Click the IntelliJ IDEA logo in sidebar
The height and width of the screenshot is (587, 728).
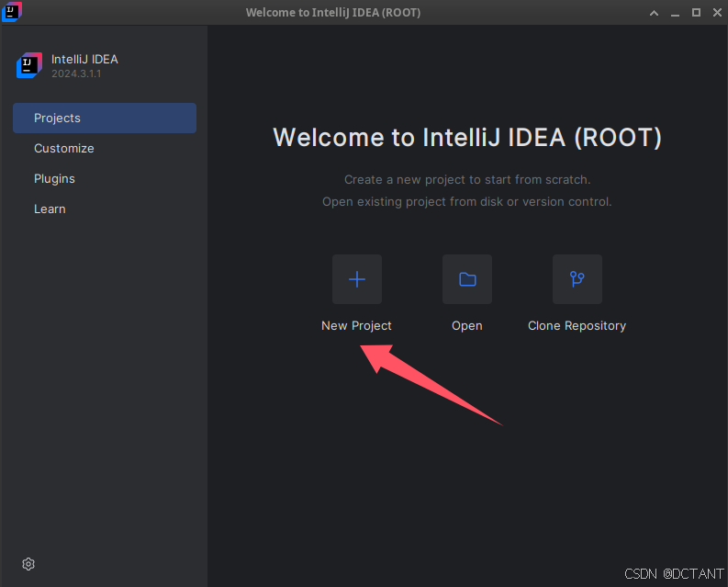point(29,65)
